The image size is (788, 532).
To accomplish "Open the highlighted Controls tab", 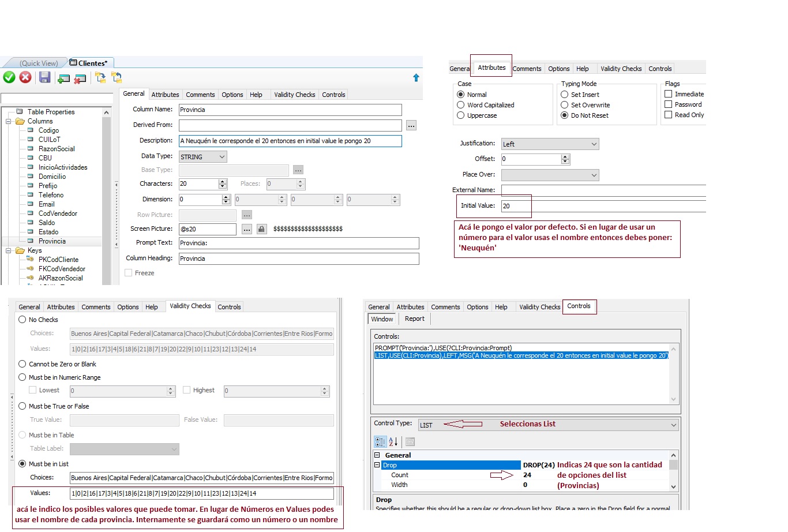I will 579,306.
